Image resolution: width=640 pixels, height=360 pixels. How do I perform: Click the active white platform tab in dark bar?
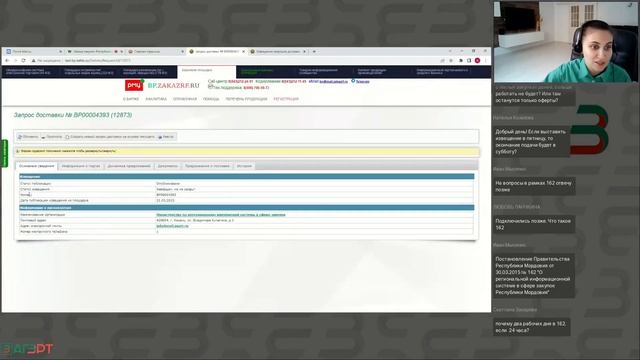pos(207,71)
